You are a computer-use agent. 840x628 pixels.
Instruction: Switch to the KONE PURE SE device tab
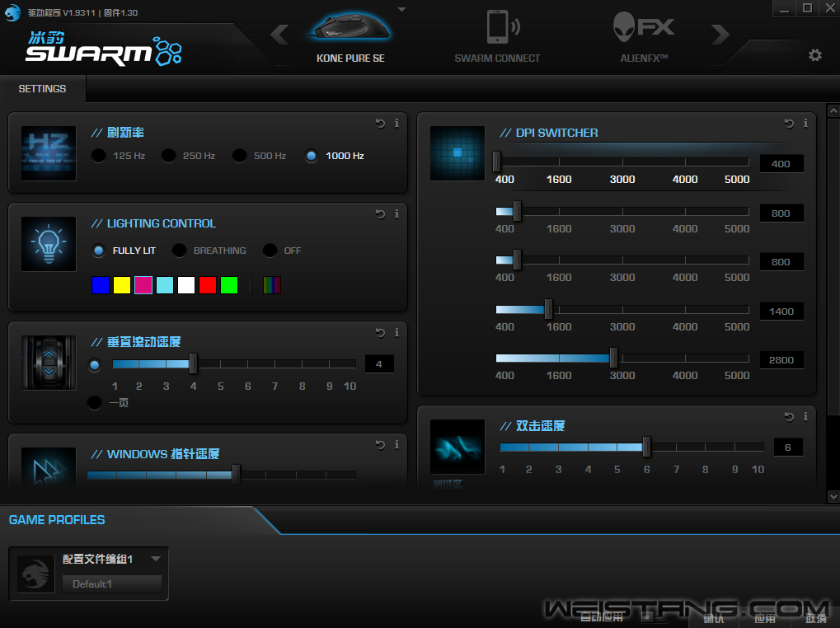click(x=350, y=36)
